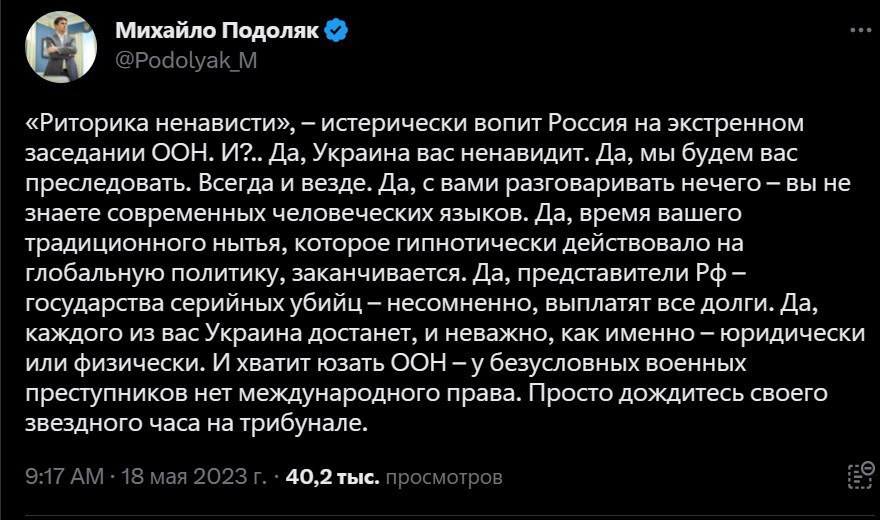Image resolution: width=880 pixels, height=520 pixels.
Task: Click the final word трибунале
Action: tap(311, 423)
